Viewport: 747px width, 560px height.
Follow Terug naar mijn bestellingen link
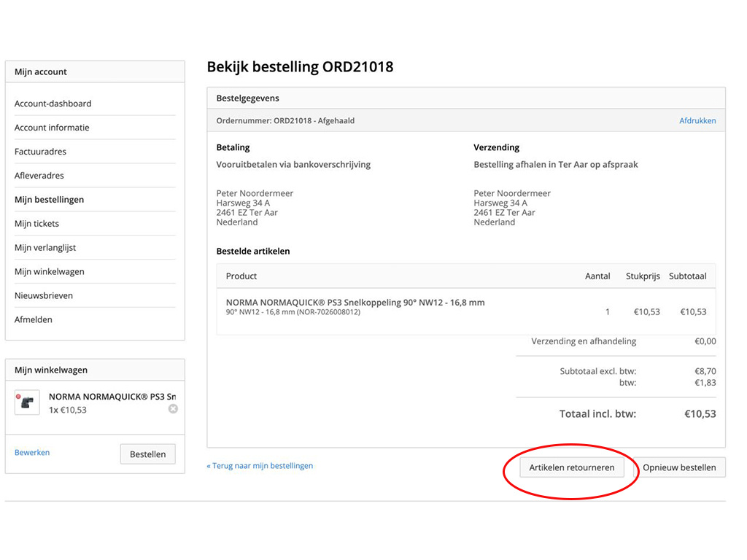tap(260, 466)
